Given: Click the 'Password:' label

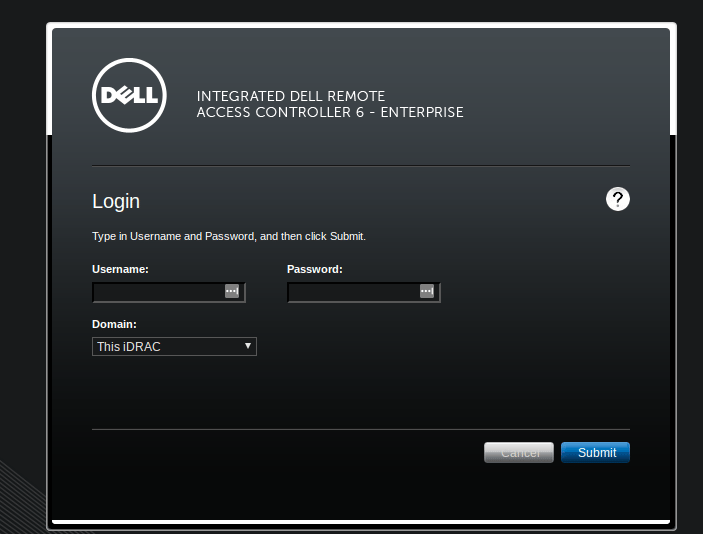Looking at the screenshot, I should pyautogui.click(x=315, y=269).
